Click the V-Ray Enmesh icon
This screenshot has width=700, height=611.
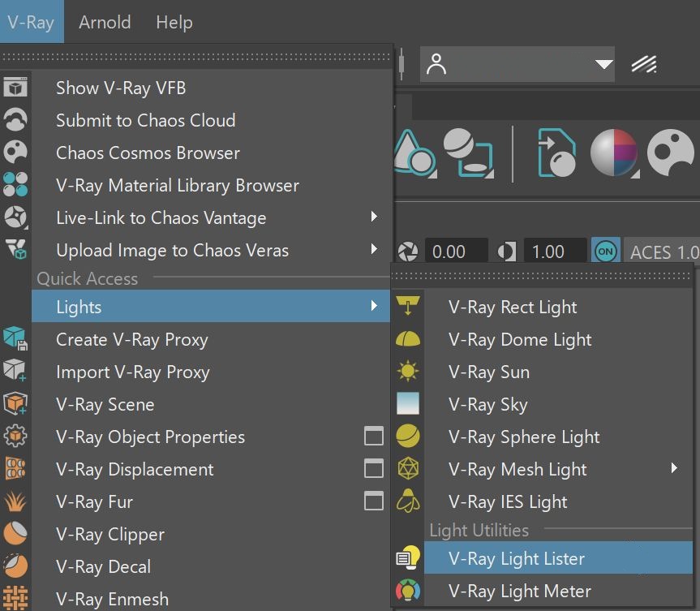click(x=15, y=598)
